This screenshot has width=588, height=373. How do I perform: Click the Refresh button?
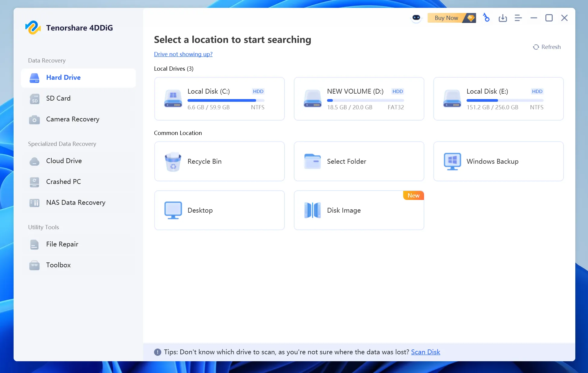pyautogui.click(x=547, y=47)
